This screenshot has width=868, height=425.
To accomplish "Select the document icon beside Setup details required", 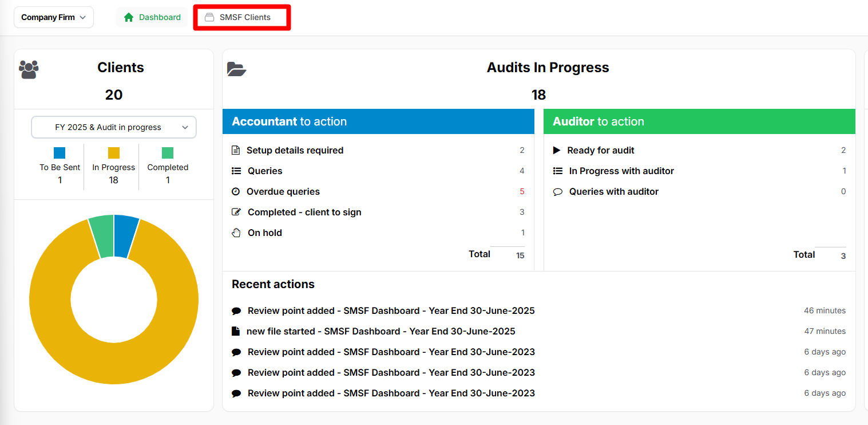I will [x=236, y=150].
